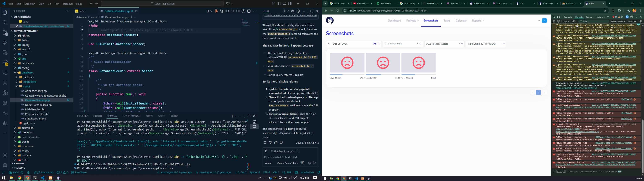The width and height of the screenshot is (644, 181).
Task: Open the Asia/Dhaka timezone dropdown
Action: point(486,44)
